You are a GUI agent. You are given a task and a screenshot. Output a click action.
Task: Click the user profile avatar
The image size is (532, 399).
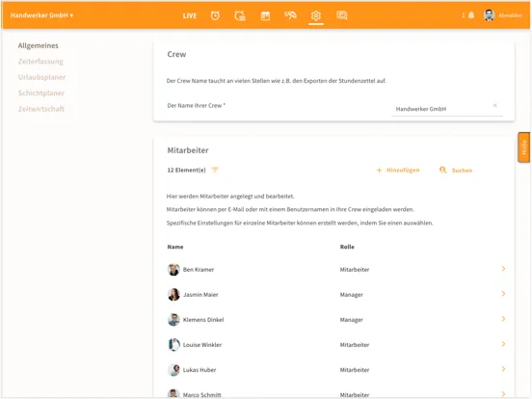(489, 15)
